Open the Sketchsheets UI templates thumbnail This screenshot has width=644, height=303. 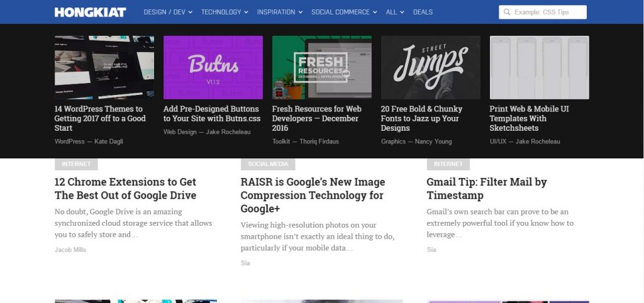[x=539, y=67]
